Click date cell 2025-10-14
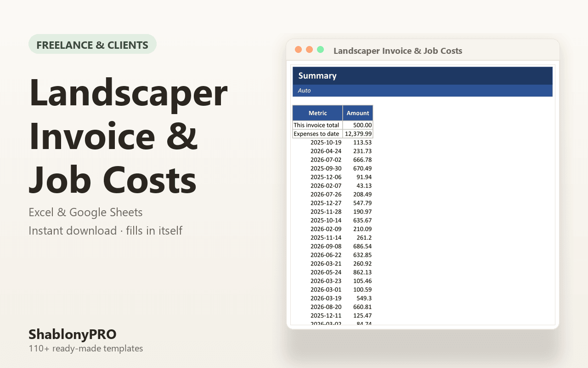Viewport: 588px width, 368px height. [326, 220]
